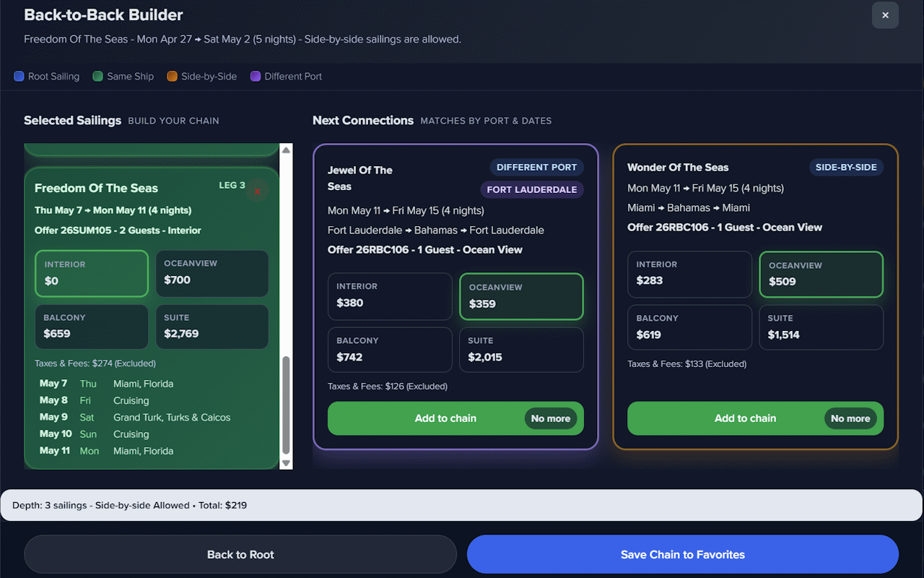The image size is (924, 578).
Task: Click the Same Ship legend indicator
Action: point(97,76)
